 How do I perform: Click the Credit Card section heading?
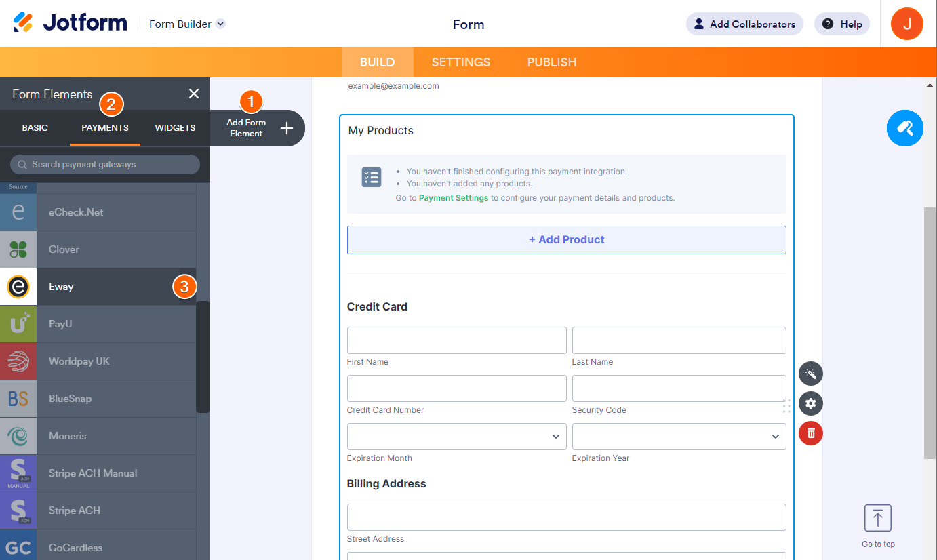(377, 306)
